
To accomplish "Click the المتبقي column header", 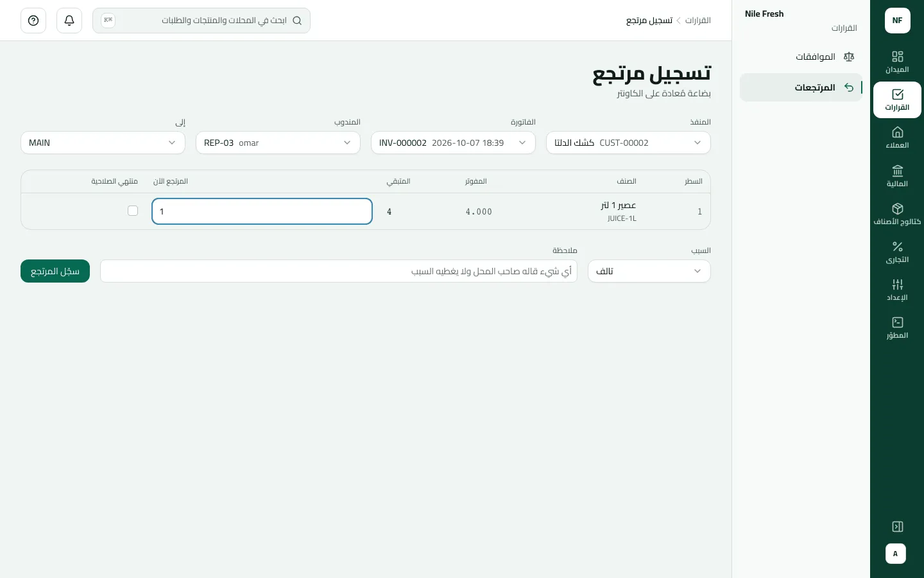I will [x=398, y=181].
